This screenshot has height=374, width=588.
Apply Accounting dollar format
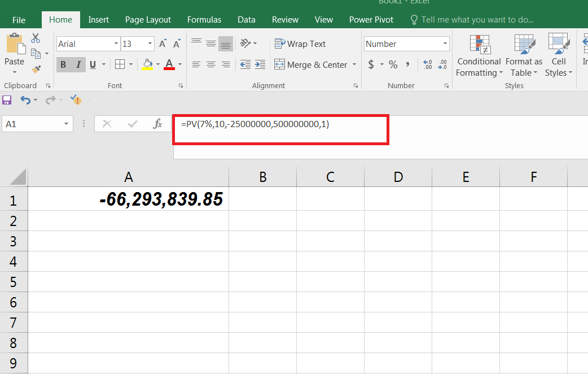[371, 64]
